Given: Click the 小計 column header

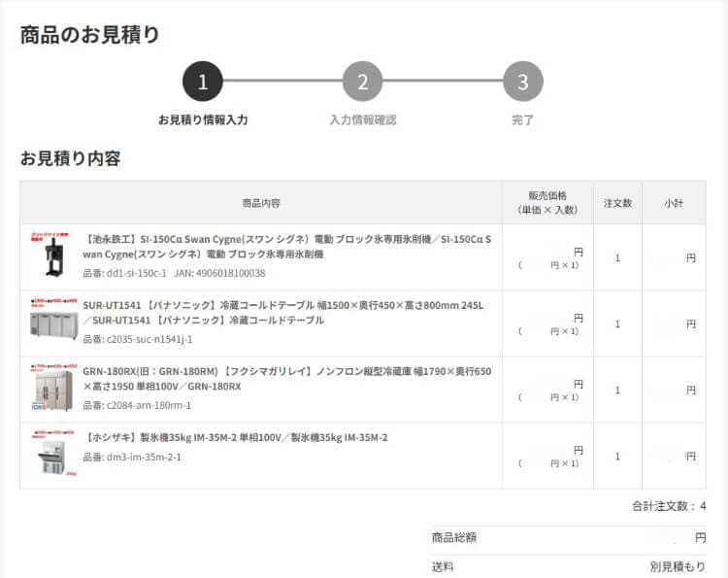Looking at the screenshot, I should click(674, 203).
